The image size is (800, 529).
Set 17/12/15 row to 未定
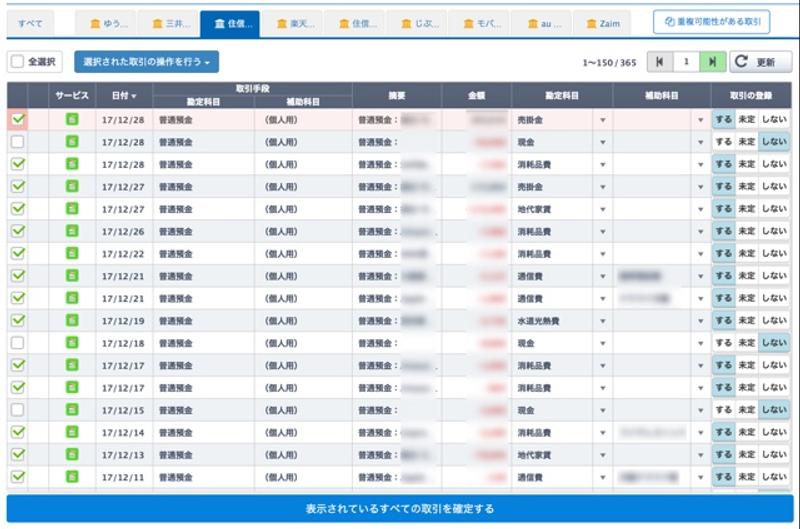coord(746,410)
